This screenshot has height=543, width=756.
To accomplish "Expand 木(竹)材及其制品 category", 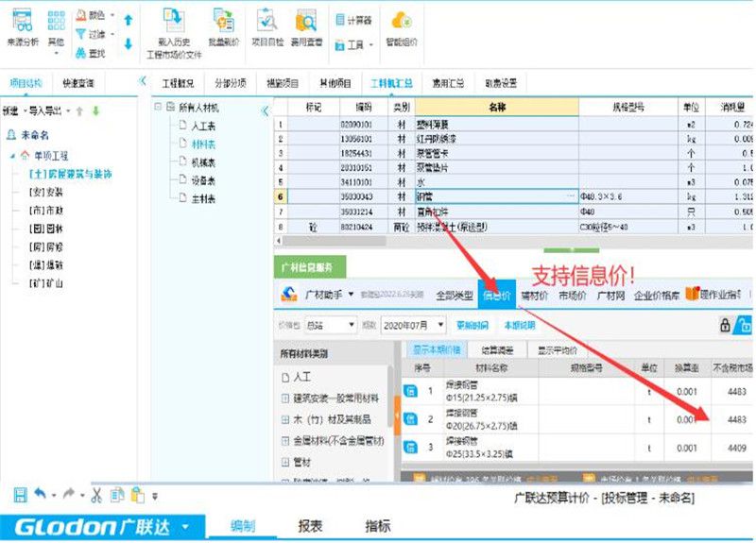I will pos(285,419).
